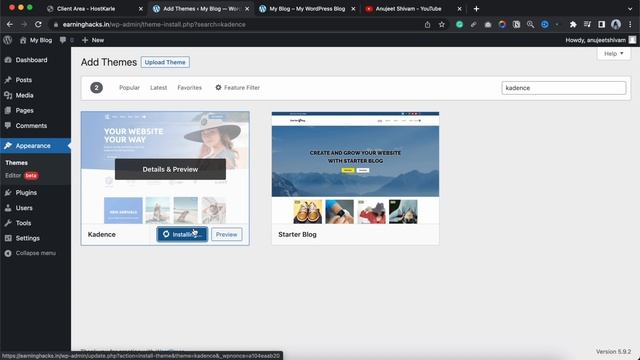
Task: Switch to the Favorites themes filter
Action: pos(189,87)
